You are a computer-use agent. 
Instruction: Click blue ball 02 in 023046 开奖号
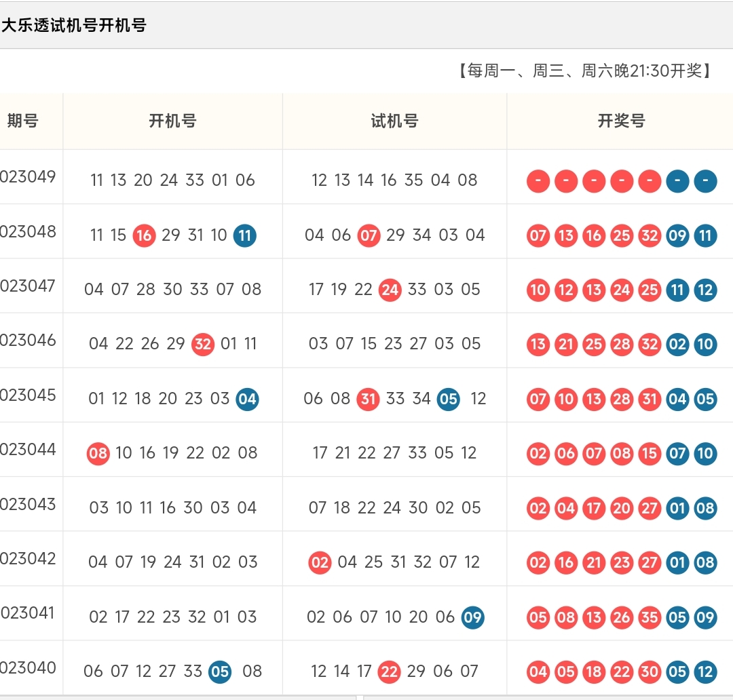(677, 345)
